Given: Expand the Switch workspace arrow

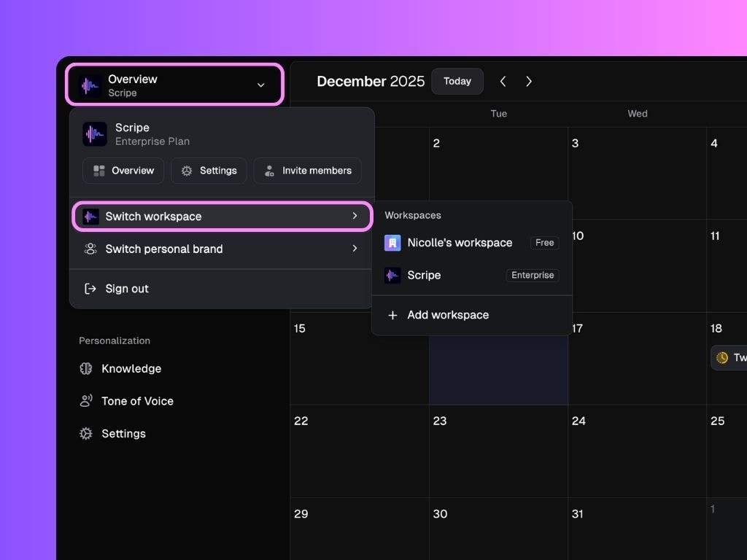Looking at the screenshot, I should [355, 216].
